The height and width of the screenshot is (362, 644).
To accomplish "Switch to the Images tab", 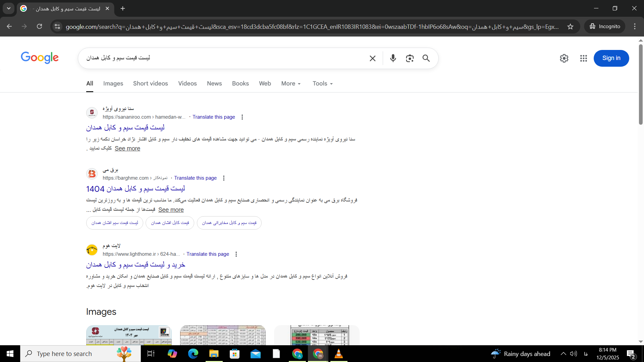I will [113, 83].
